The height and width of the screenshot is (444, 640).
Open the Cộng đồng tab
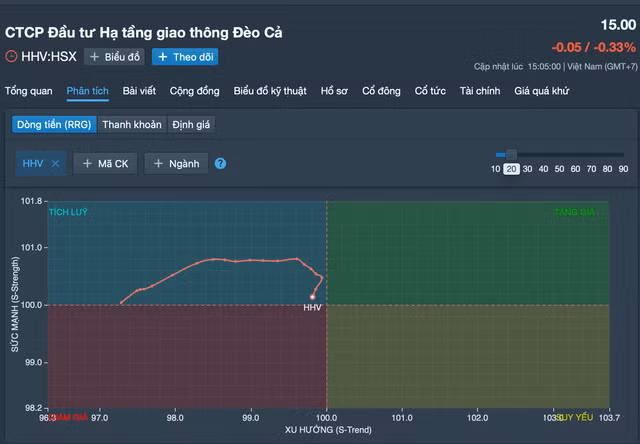point(195,91)
